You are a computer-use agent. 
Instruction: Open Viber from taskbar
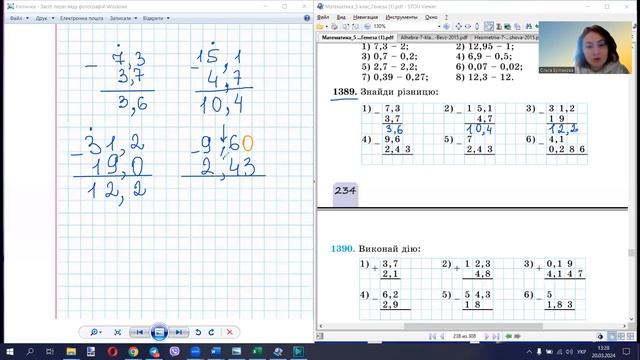[174, 351]
